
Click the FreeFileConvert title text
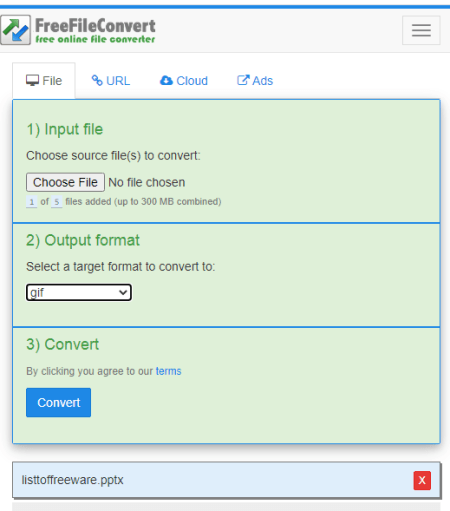point(95,26)
